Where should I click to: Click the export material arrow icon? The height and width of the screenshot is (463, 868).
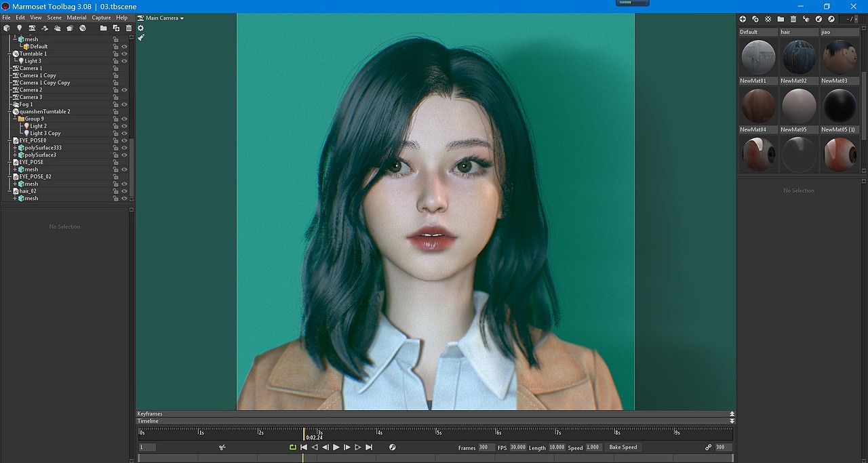(x=831, y=19)
